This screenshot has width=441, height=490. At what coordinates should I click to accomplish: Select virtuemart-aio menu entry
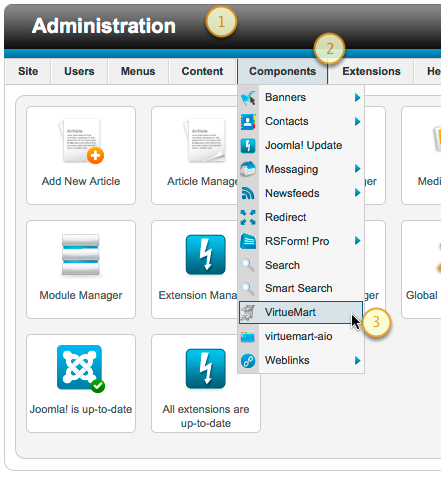point(301,336)
